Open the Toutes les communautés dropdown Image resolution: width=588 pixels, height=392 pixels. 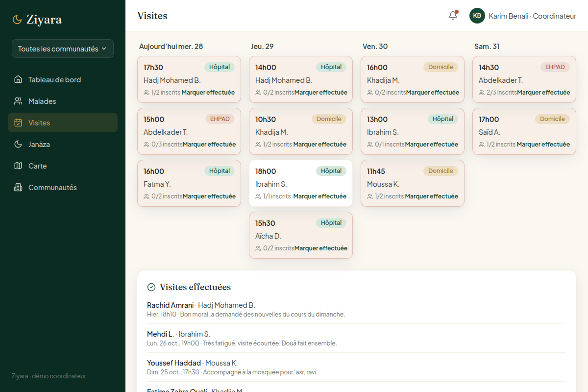[x=63, y=49]
